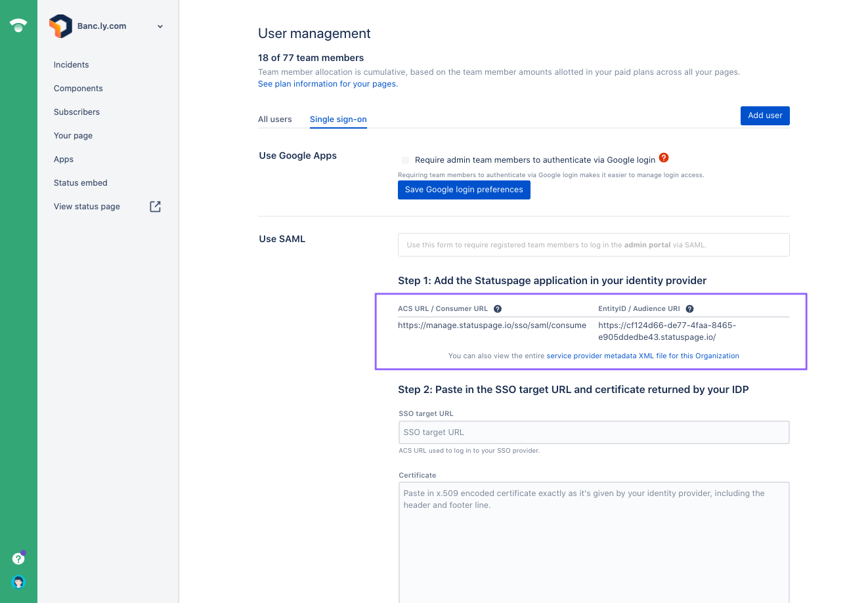This screenshot has height=603, width=868.
Task: Click the user avatar icon at bottom left
Action: click(18, 582)
